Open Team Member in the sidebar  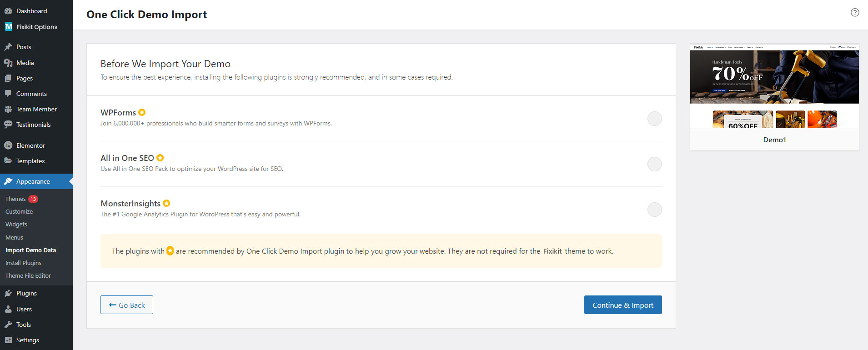36,109
